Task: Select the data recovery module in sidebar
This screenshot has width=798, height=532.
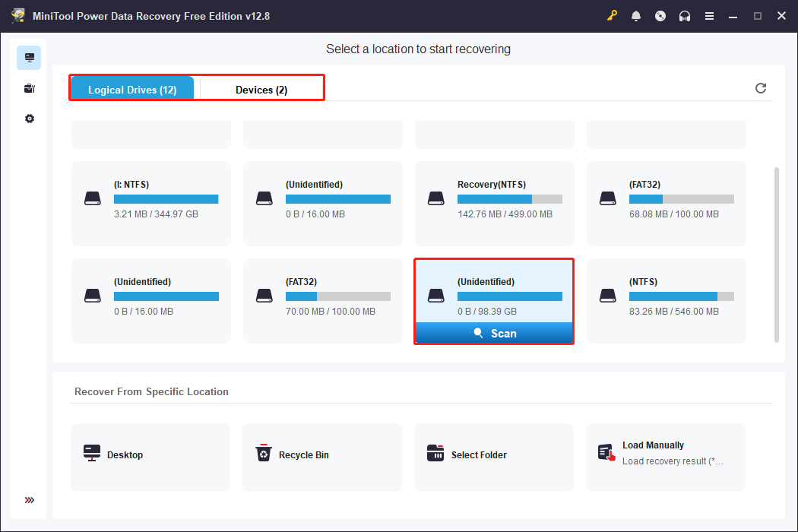Action: (29, 57)
